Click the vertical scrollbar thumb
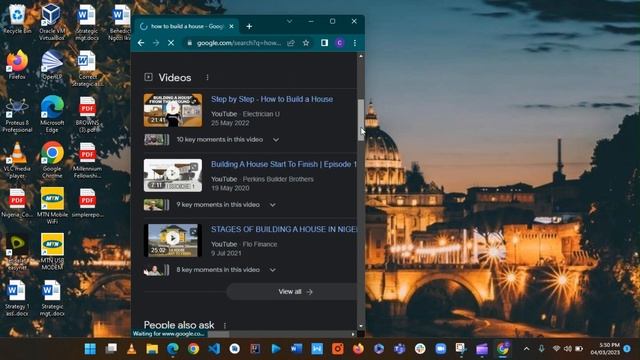This screenshot has width=640, height=360. pos(361,120)
